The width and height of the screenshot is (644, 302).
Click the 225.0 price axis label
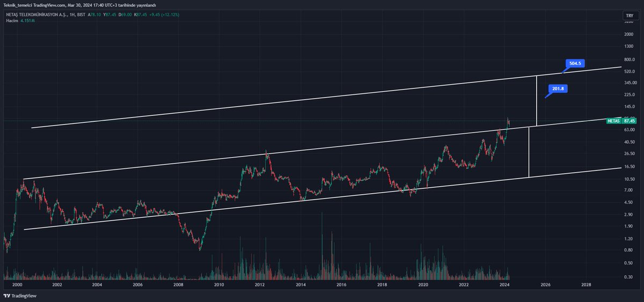pyautogui.click(x=630, y=94)
